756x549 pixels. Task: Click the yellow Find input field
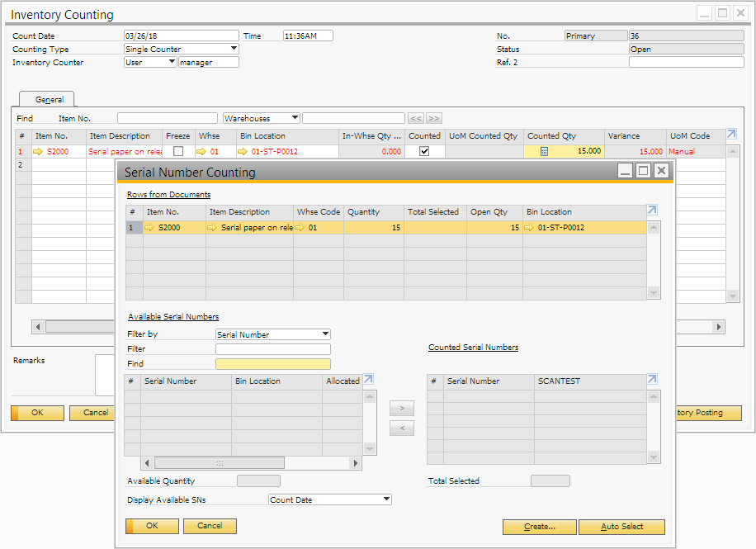(x=272, y=364)
